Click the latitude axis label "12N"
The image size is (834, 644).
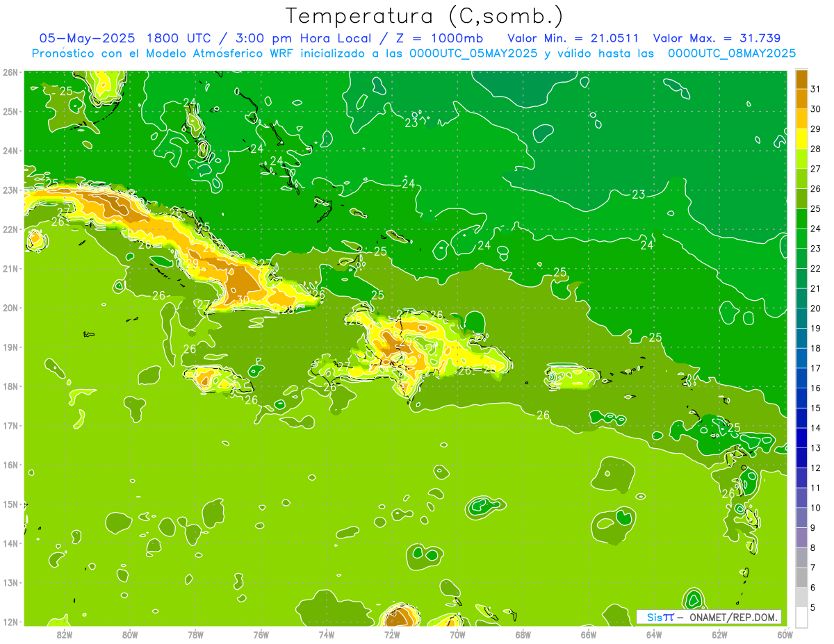(x=10, y=622)
